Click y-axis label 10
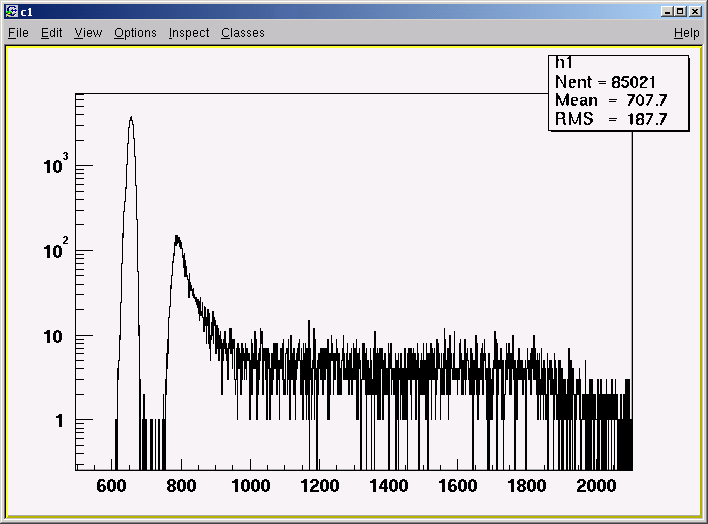This screenshot has width=708, height=524. click(53, 337)
